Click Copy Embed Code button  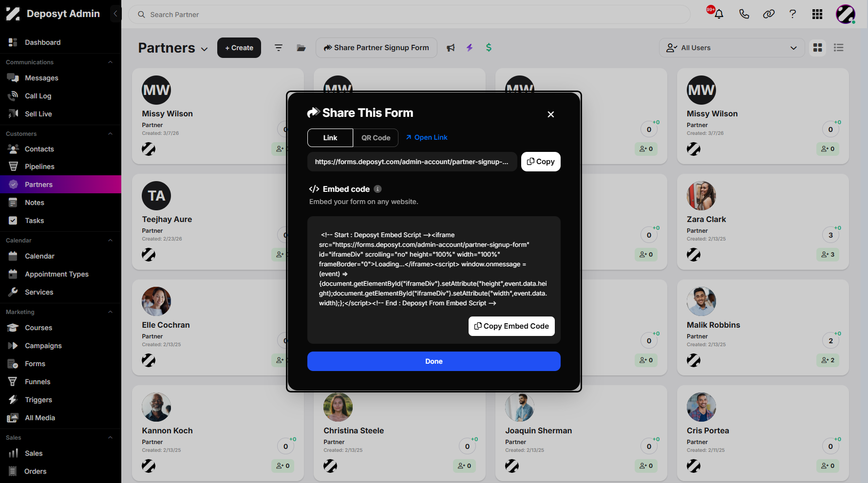click(x=511, y=326)
